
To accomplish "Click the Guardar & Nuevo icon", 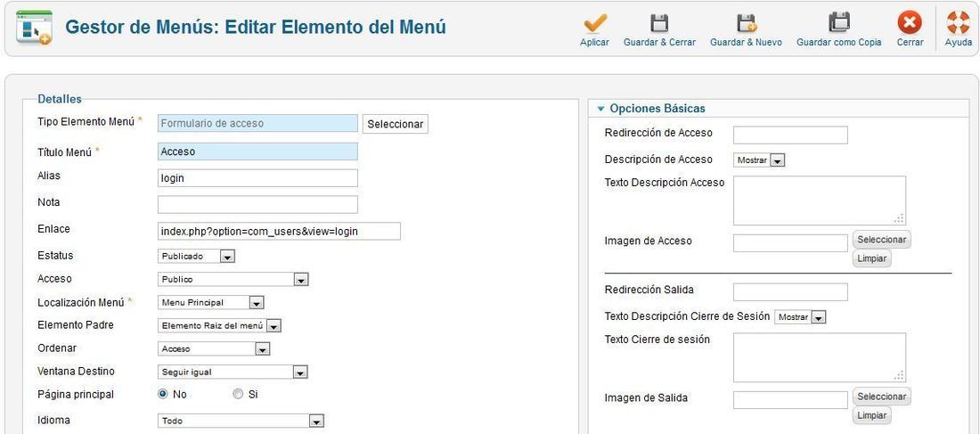I will (x=746, y=24).
